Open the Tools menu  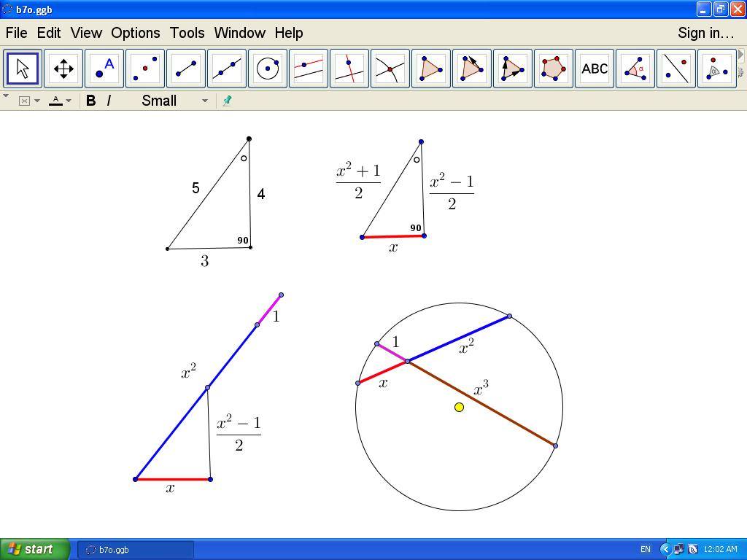click(187, 33)
